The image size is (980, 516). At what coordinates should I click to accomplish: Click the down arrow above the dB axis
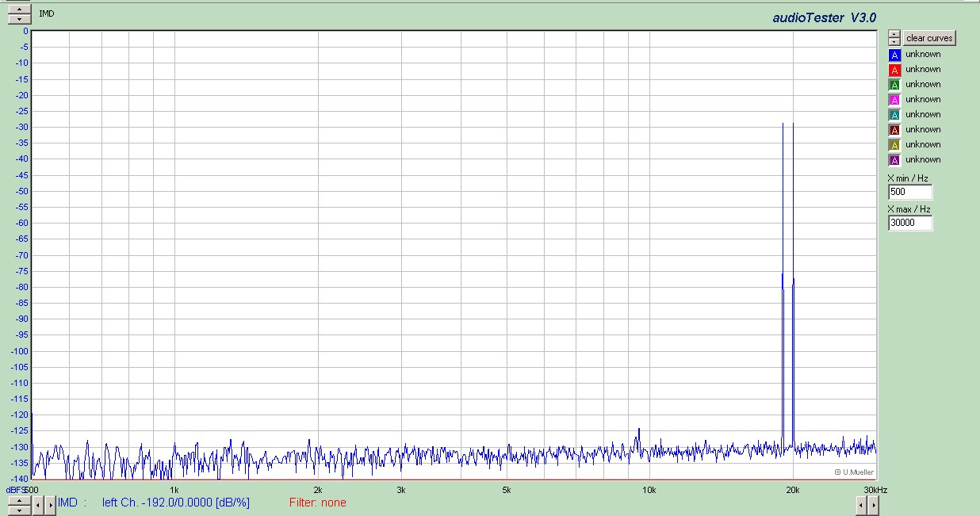(x=20, y=18)
